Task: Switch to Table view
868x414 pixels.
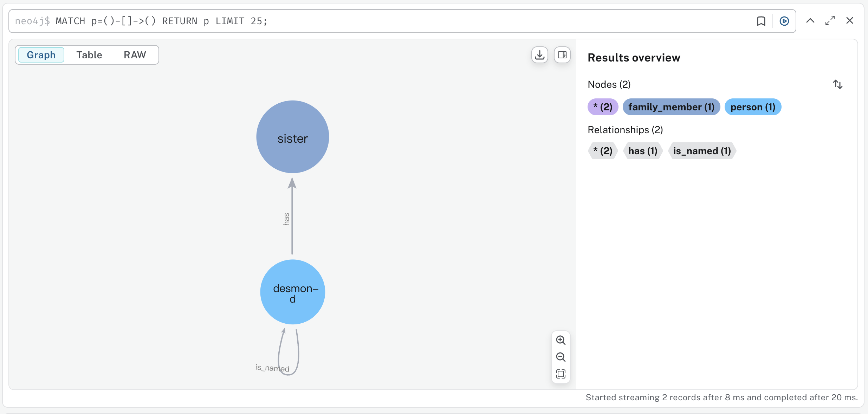Action: (x=89, y=55)
